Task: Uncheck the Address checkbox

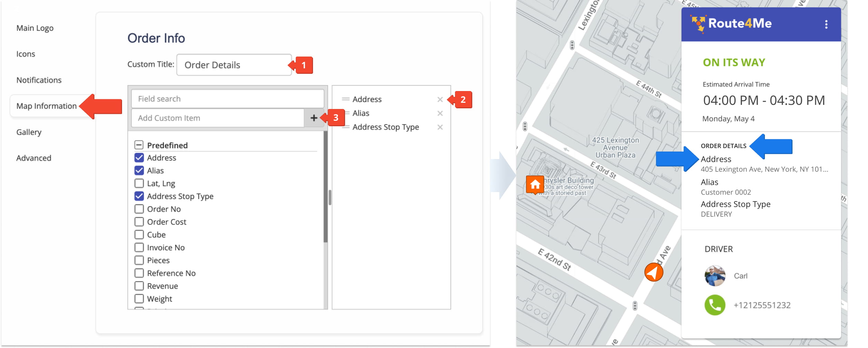Action: (x=139, y=158)
